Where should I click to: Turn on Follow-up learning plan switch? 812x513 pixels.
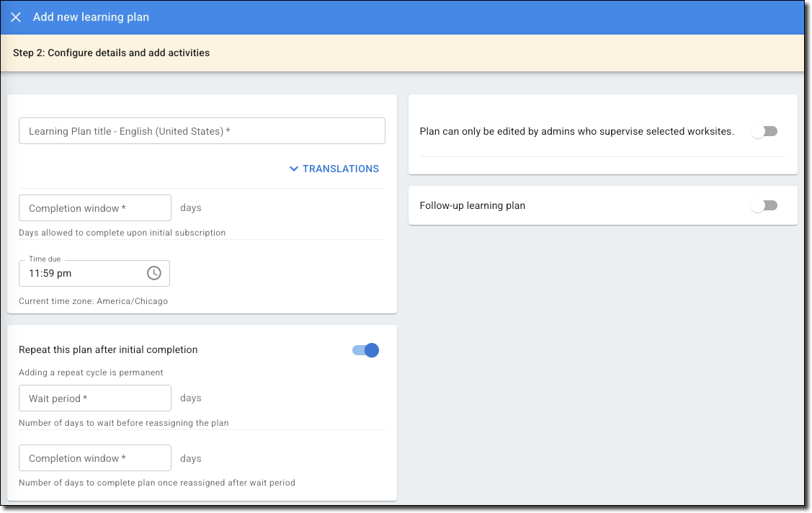tap(764, 205)
